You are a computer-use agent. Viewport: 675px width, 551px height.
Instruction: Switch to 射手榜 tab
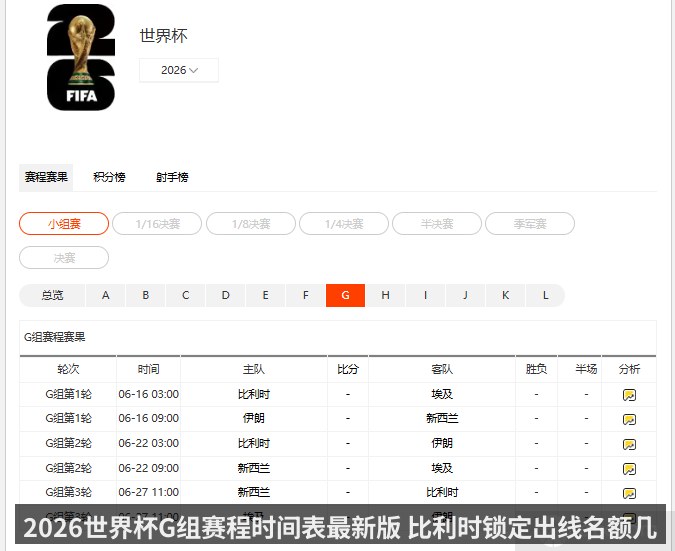[172, 177]
